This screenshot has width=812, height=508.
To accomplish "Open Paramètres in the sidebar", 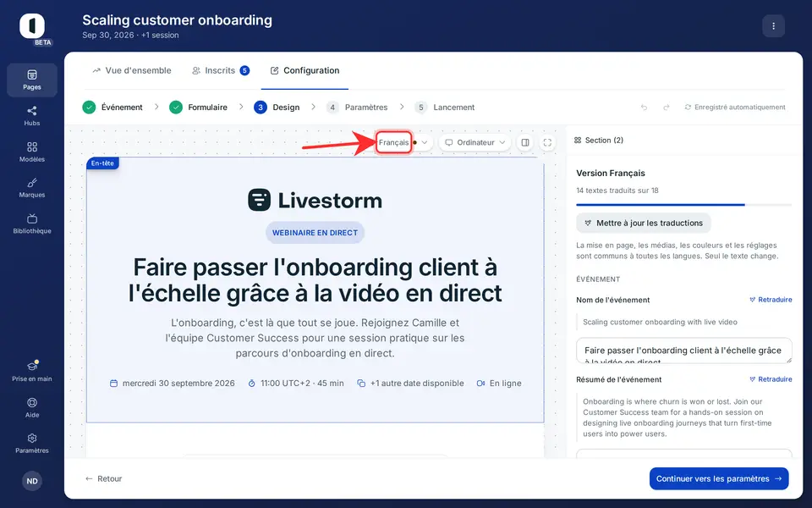I will pyautogui.click(x=32, y=443).
